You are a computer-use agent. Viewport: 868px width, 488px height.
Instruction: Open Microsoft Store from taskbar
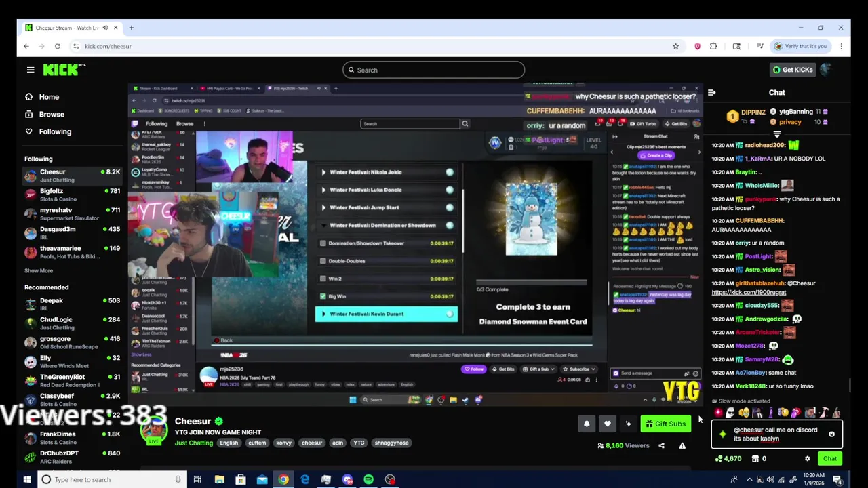coord(240,479)
